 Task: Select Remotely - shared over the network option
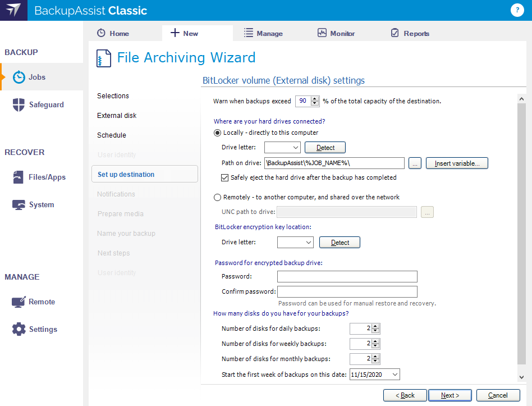point(217,197)
